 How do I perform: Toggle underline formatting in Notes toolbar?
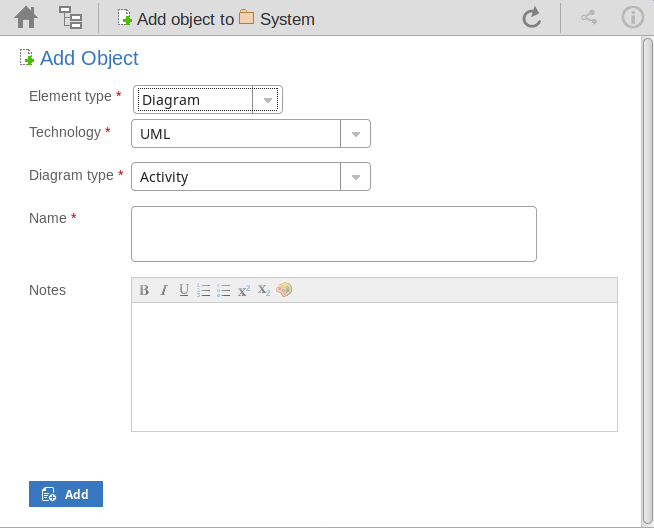pos(184,290)
